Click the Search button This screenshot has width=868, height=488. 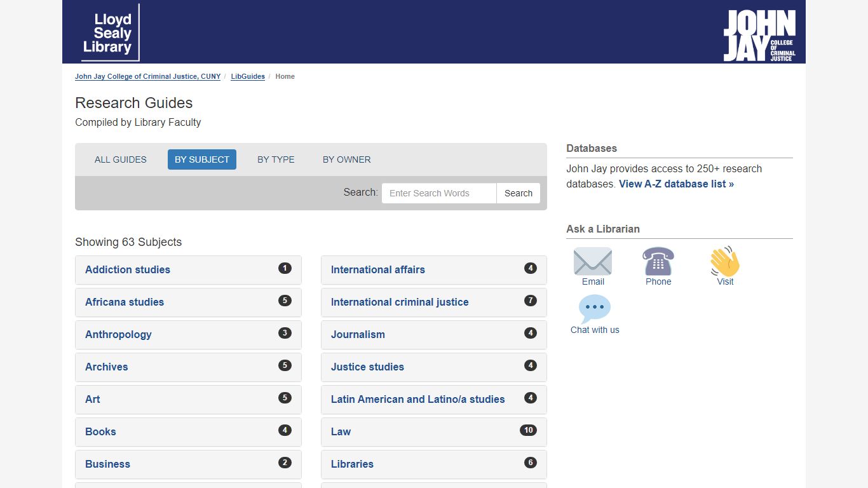[x=519, y=193]
